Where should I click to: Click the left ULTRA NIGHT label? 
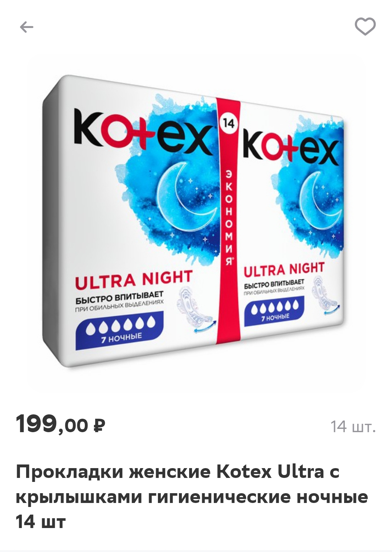(133, 280)
